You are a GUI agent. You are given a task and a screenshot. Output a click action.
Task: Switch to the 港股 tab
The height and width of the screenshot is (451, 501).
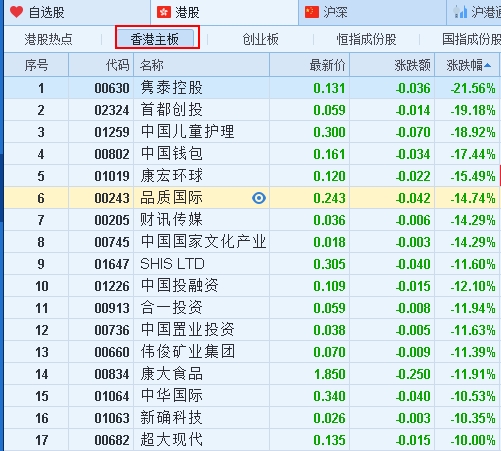tap(224, 12)
